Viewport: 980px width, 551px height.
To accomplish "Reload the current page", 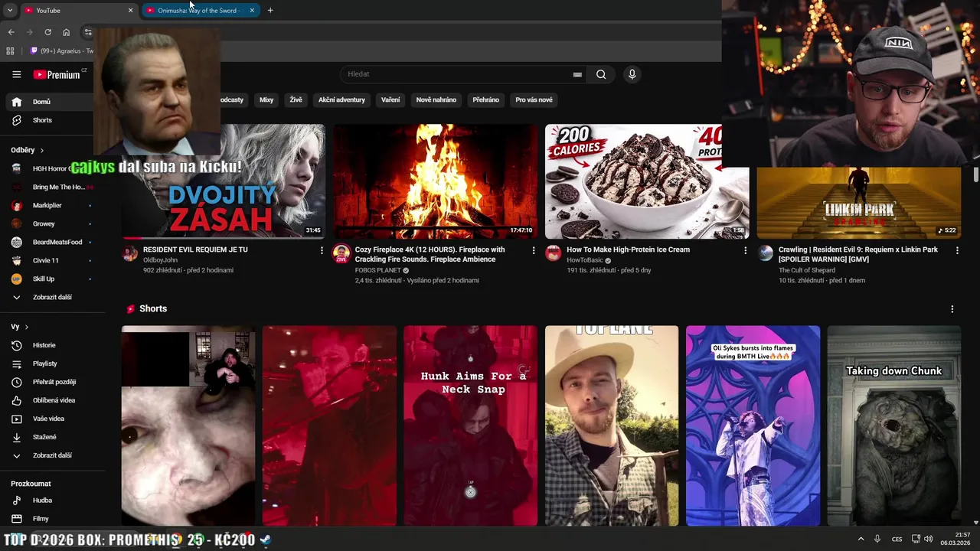I will (47, 32).
